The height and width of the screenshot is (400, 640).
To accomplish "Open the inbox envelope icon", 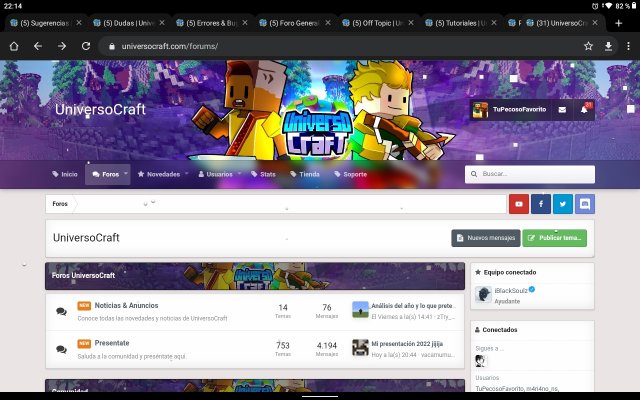I will pos(562,109).
